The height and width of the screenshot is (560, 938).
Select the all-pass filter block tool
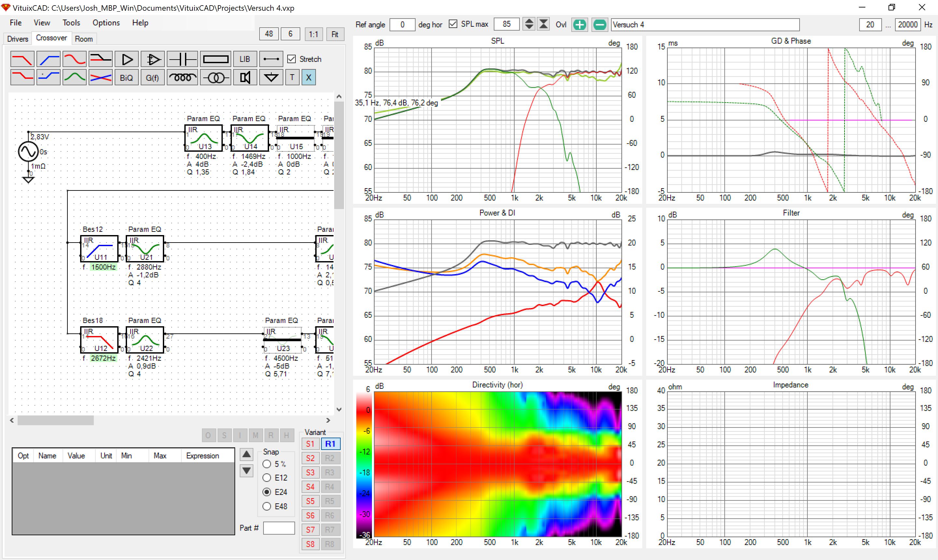(74, 59)
